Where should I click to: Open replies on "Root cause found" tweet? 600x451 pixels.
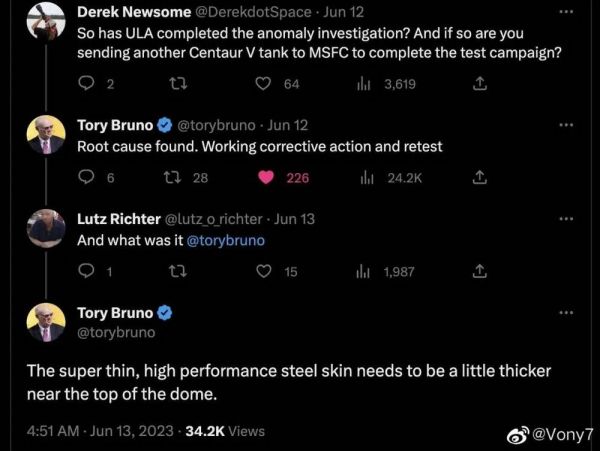(x=86, y=177)
